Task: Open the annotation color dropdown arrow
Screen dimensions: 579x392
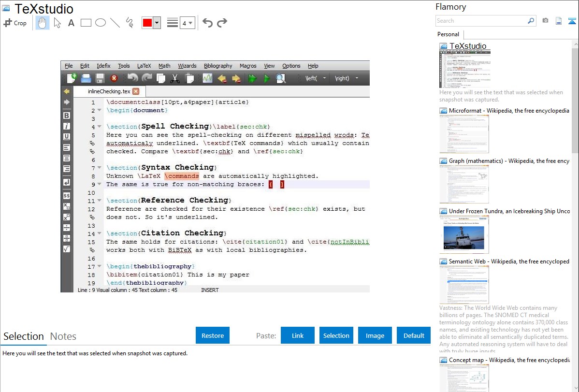Action: tap(157, 23)
